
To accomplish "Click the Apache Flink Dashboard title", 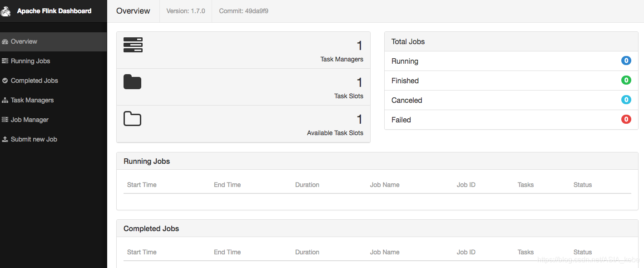I will (x=54, y=11).
